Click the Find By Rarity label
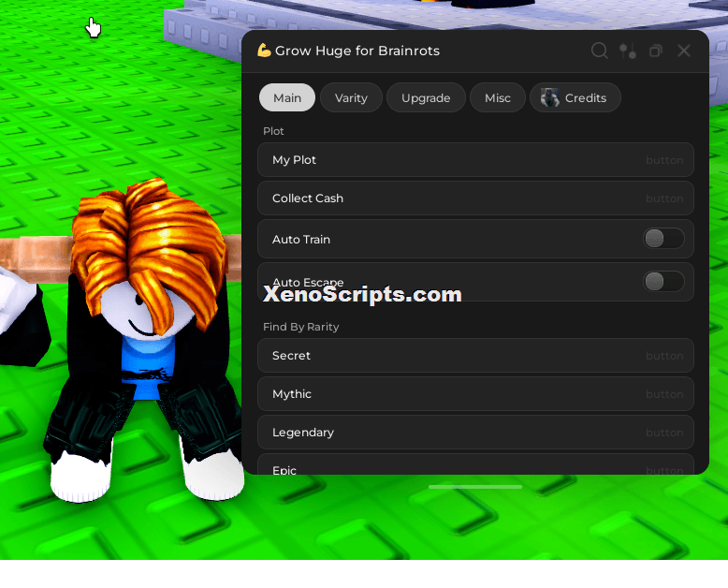The image size is (728, 588). point(301,327)
